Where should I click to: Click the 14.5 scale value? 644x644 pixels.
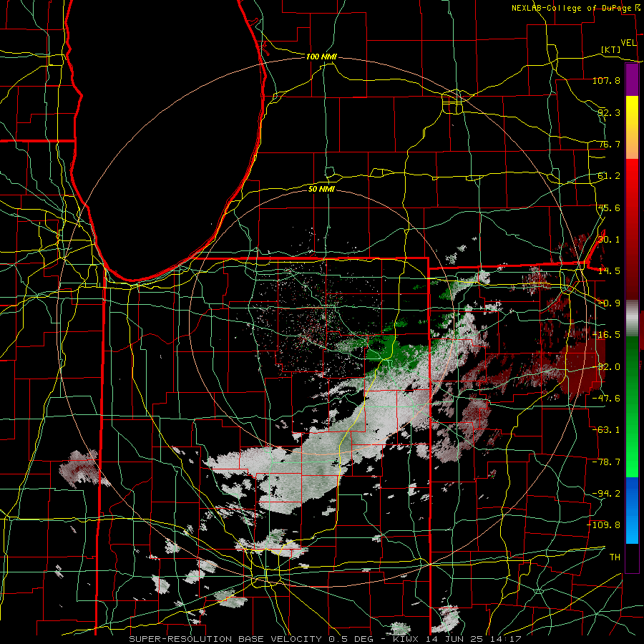coord(609,271)
